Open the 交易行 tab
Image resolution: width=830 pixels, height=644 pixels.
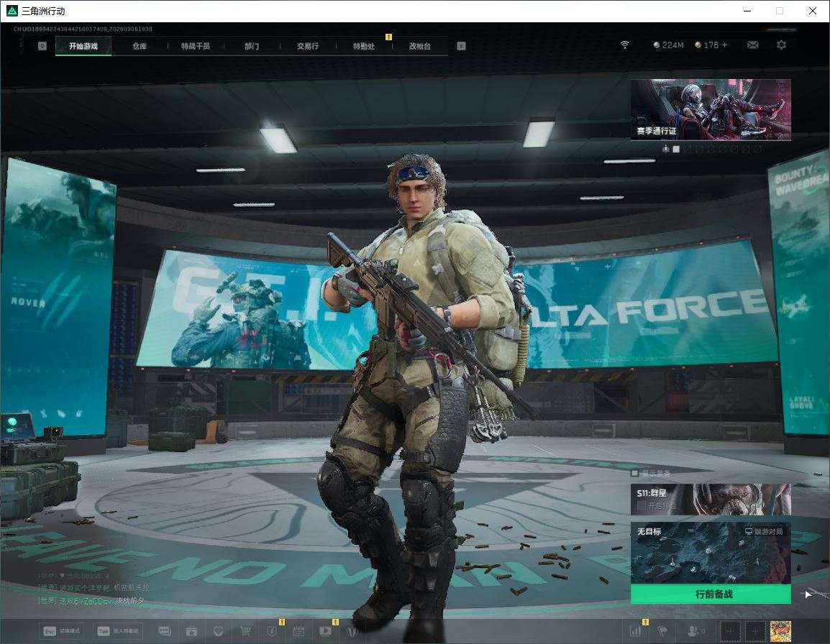(308, 46)
